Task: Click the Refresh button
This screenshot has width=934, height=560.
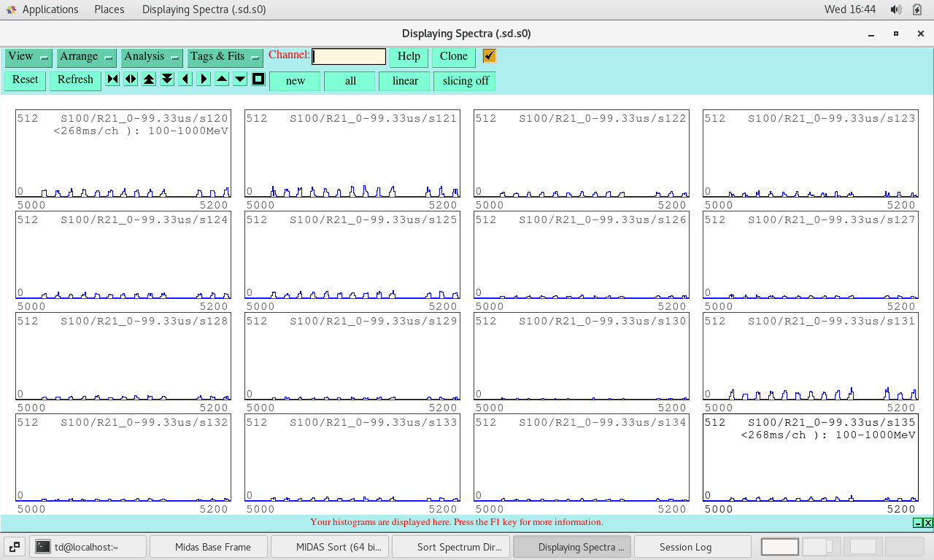Action: coord(75,80)
